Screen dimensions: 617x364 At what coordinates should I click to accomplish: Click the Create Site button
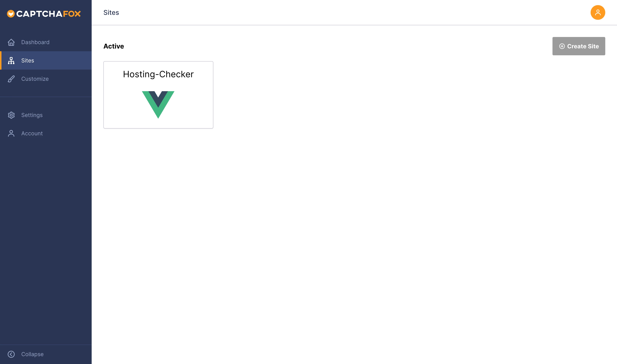579,46
